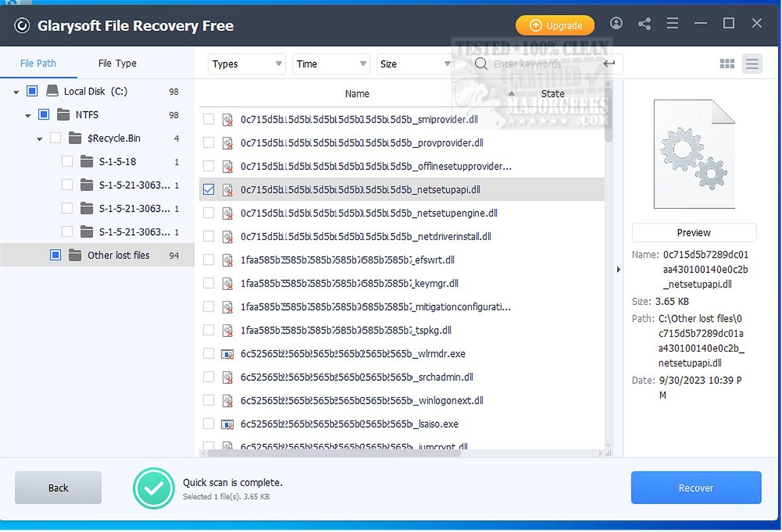Image resolution: width=782 pixels, height=532 pixels.
Task: Select the Other lost files tree item
Action: (97, 255)
